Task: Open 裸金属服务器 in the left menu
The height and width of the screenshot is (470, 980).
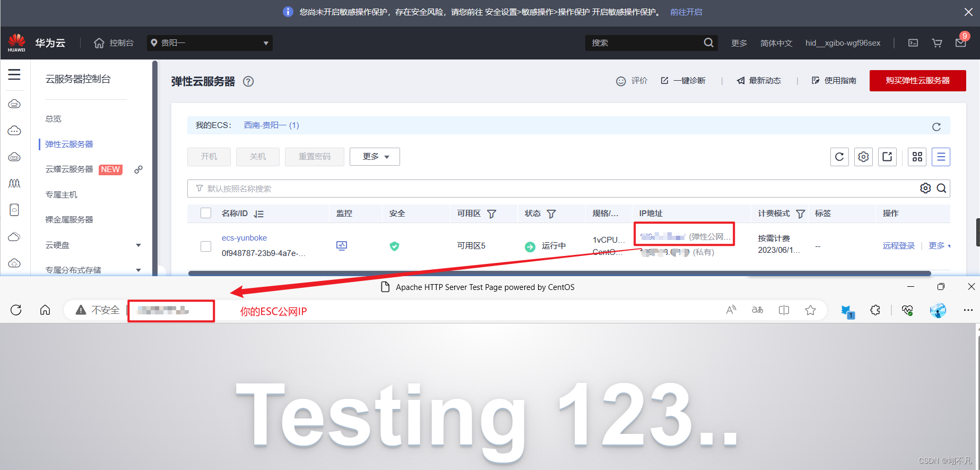Action: coord(69,219)
